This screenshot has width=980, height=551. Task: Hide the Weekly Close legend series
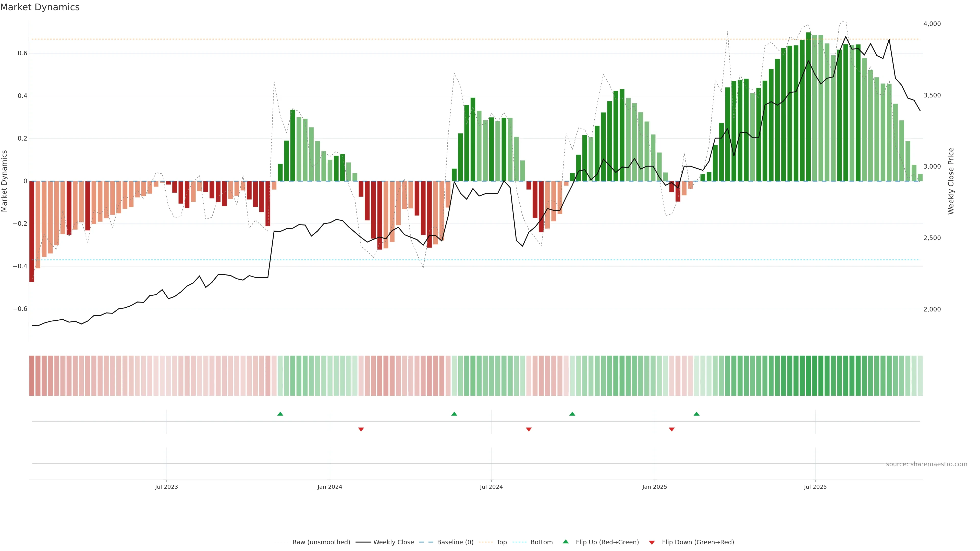click(x=393, y=542)
